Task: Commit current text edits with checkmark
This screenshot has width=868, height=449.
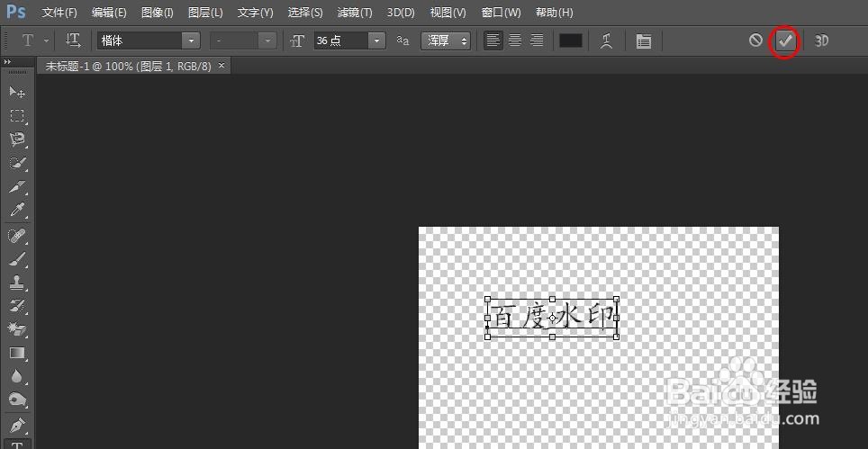Action: [784, 40]
